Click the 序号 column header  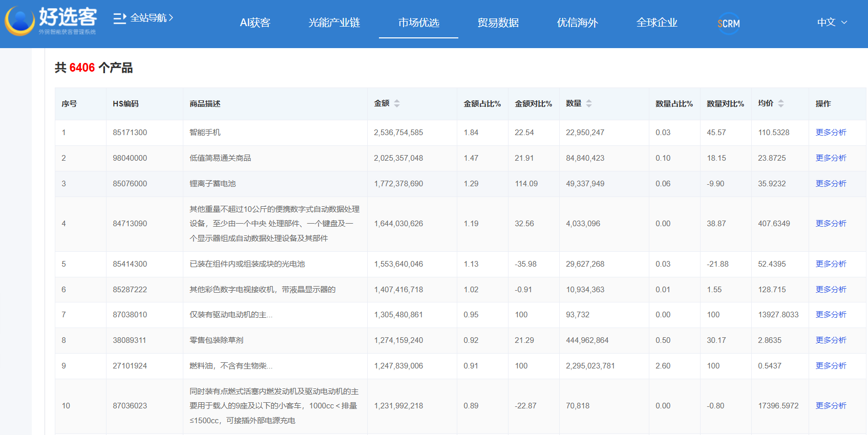coord(69,104)
